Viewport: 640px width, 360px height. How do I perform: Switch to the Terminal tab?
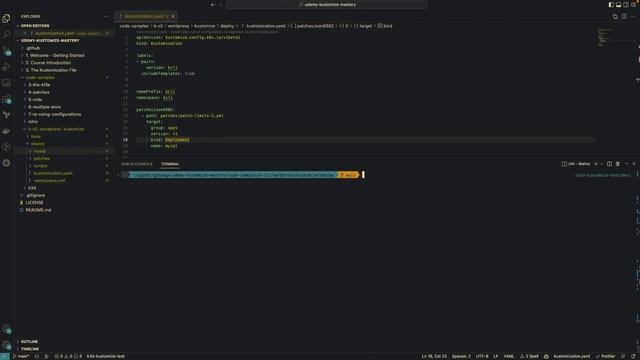click(170, 164)
